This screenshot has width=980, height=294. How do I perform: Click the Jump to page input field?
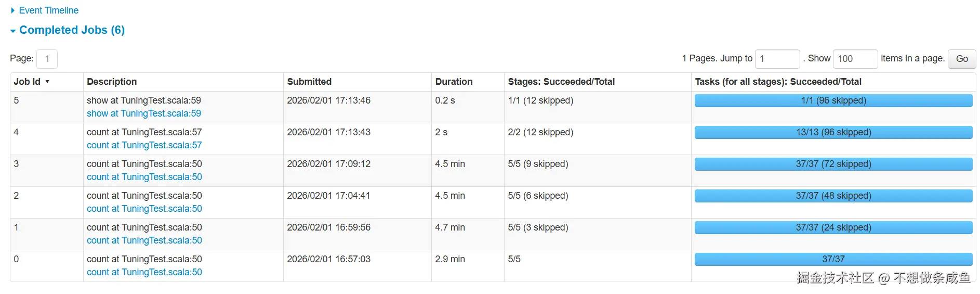click(x=777, y=59)
